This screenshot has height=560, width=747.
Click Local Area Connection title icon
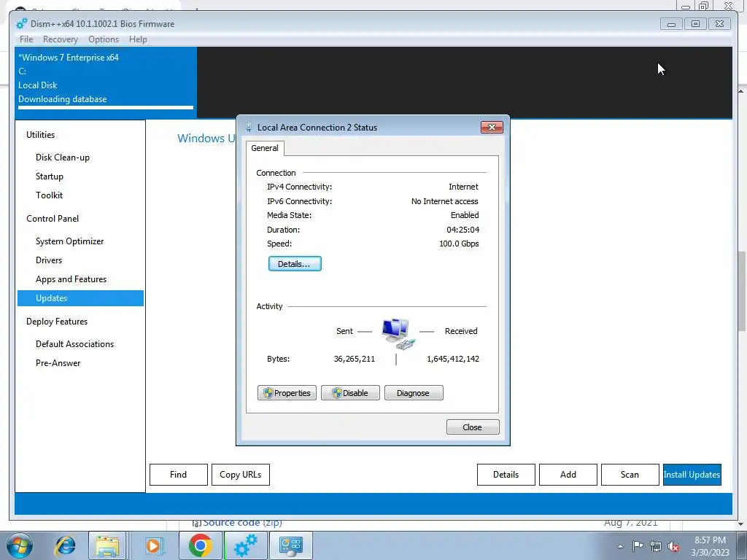248,127
